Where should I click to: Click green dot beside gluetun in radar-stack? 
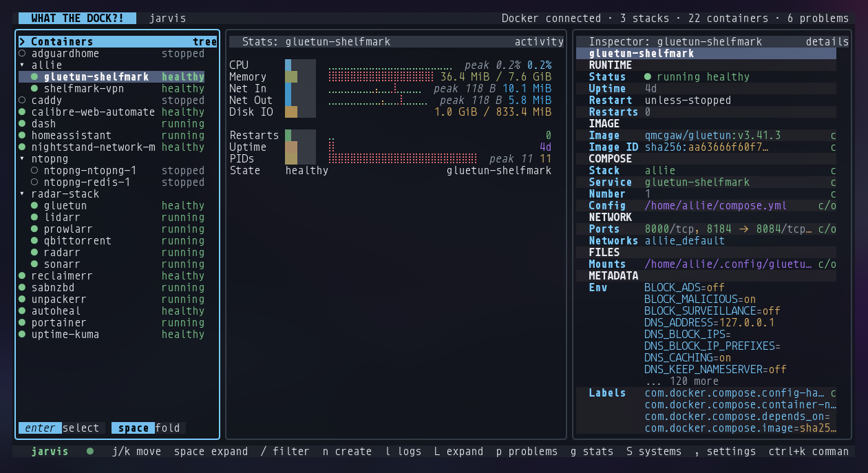pos(34,206)
